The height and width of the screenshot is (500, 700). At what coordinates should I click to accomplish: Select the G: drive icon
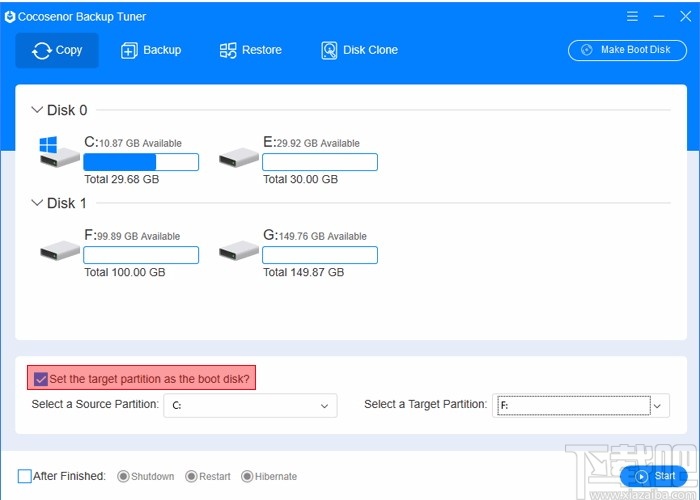pyautogui.click(x=239, y=250)
